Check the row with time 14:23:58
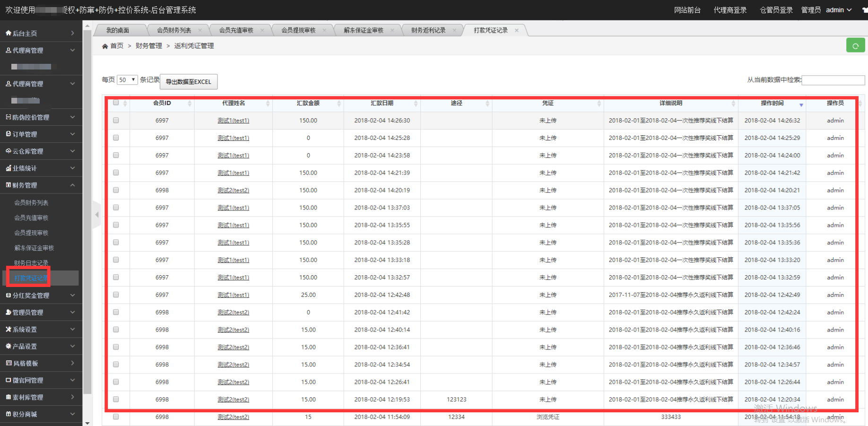 116,155
